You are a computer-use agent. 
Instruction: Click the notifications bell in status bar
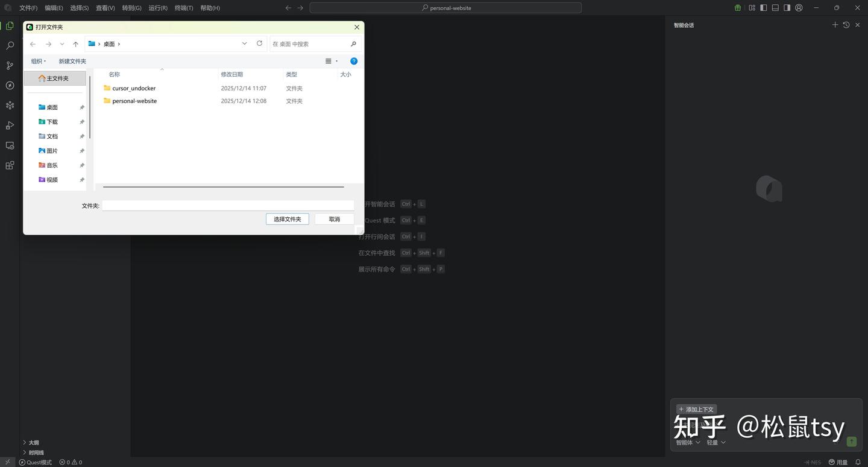point(858,462)
